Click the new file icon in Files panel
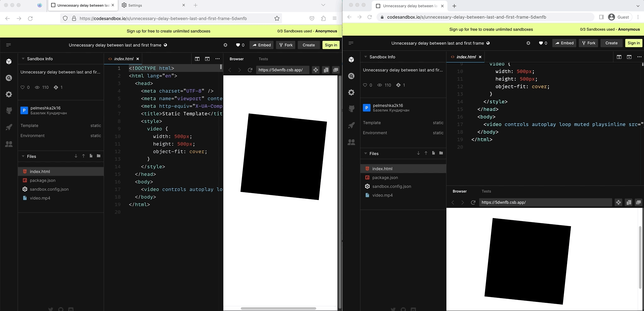Viewport: 644px width, 311px height. coord(91,156)
